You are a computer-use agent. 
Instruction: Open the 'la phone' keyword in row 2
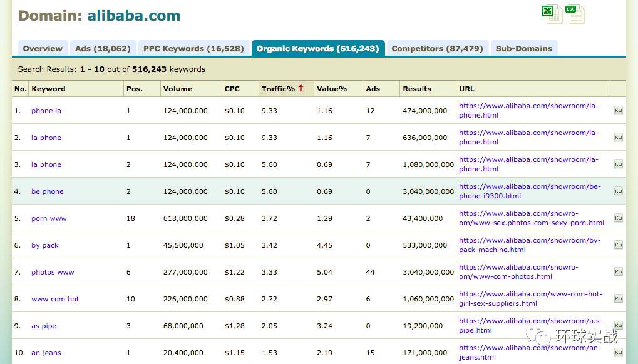point(46,138)
